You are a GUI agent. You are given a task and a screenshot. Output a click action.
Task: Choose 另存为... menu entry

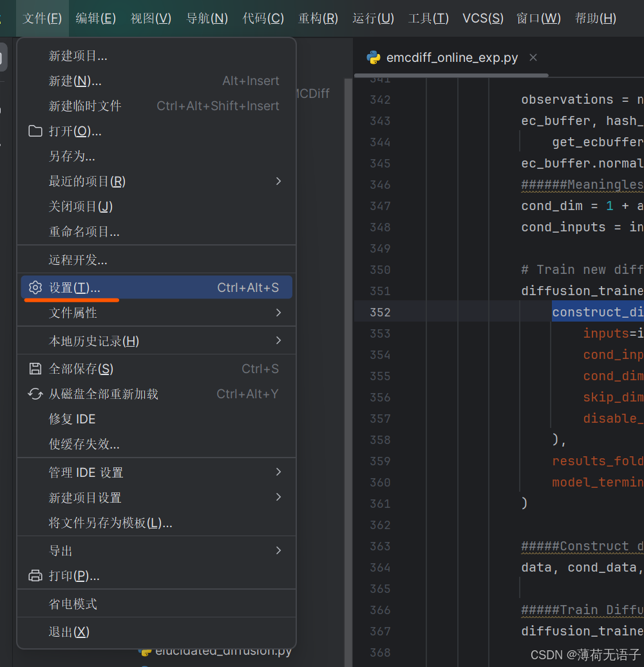click(156, 156)
